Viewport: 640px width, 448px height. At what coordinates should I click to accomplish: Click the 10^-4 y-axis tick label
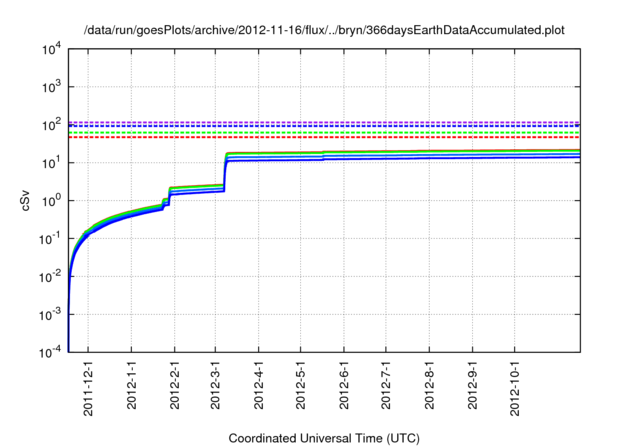[50, 352]
